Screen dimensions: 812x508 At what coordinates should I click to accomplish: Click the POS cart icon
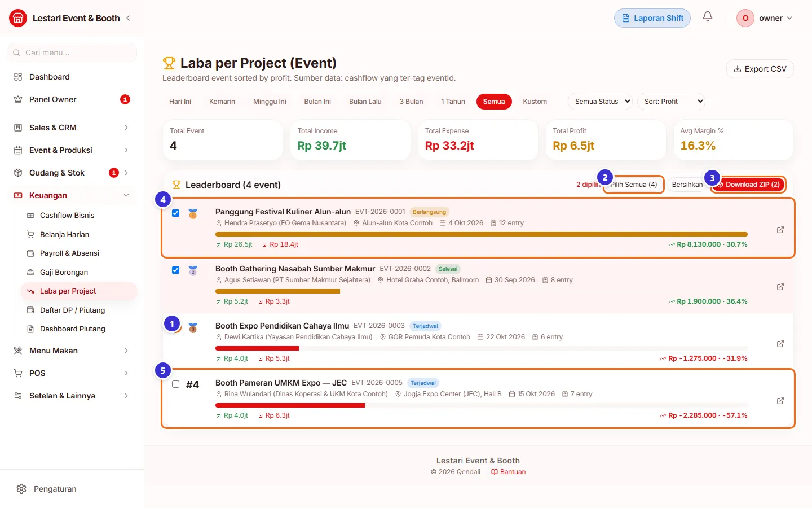[18, 373]
